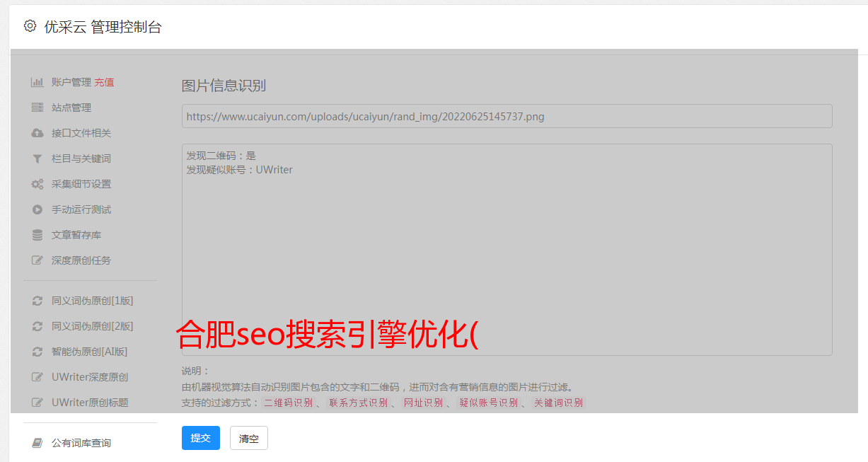Click the refresh icon for 智能伪原创[AI版]
The width and height of the screenshot is (868, 462).
tap(37, 352)
